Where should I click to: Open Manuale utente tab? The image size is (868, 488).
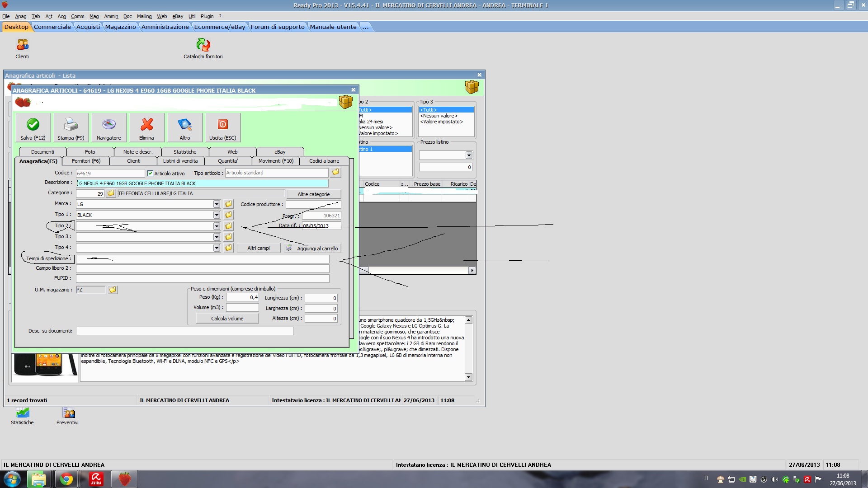click(x=333, y=27)
